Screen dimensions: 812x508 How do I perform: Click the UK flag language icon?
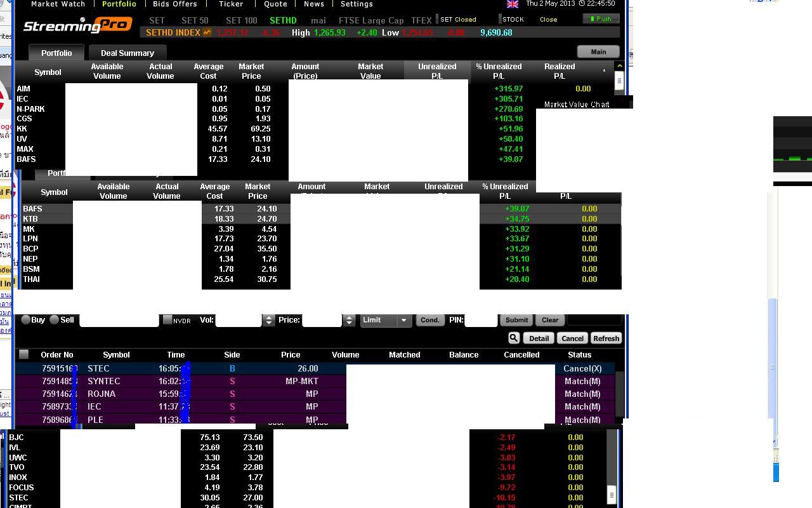click(512, 4)
